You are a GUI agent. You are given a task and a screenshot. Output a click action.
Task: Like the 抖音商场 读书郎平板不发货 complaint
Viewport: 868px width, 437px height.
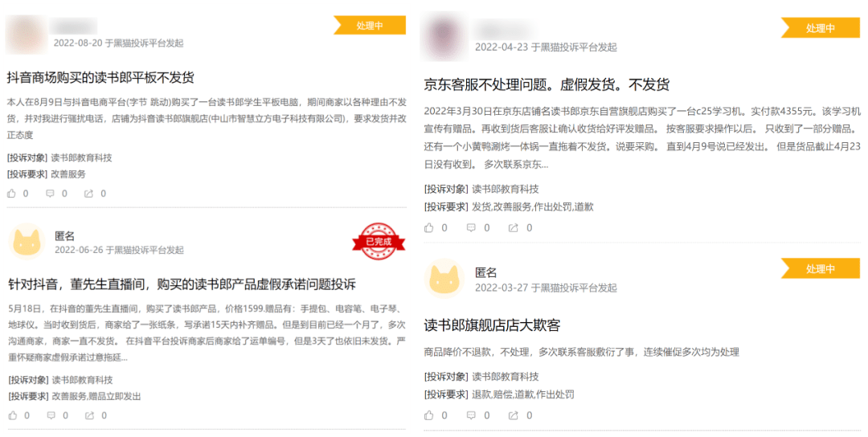point(12,194)
